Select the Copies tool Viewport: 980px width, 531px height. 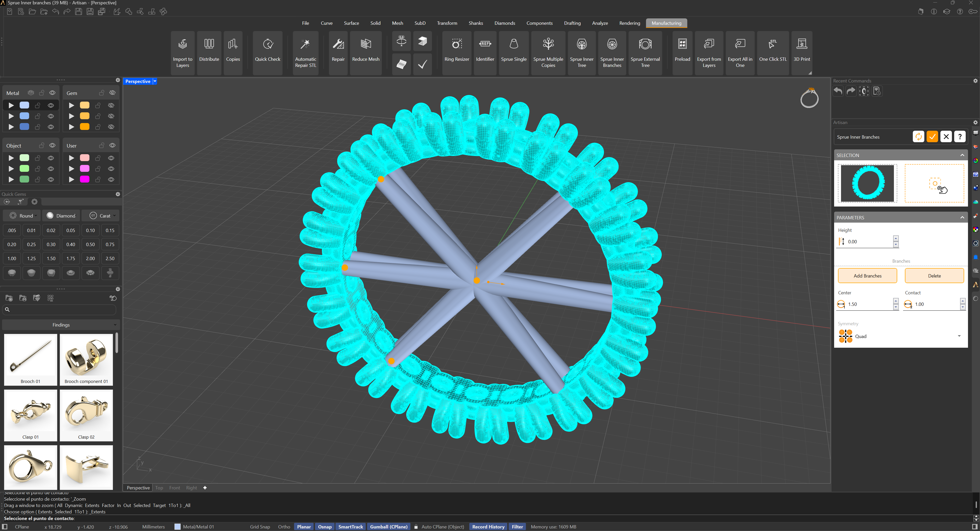pyautogui.click(x=233, y=53)
